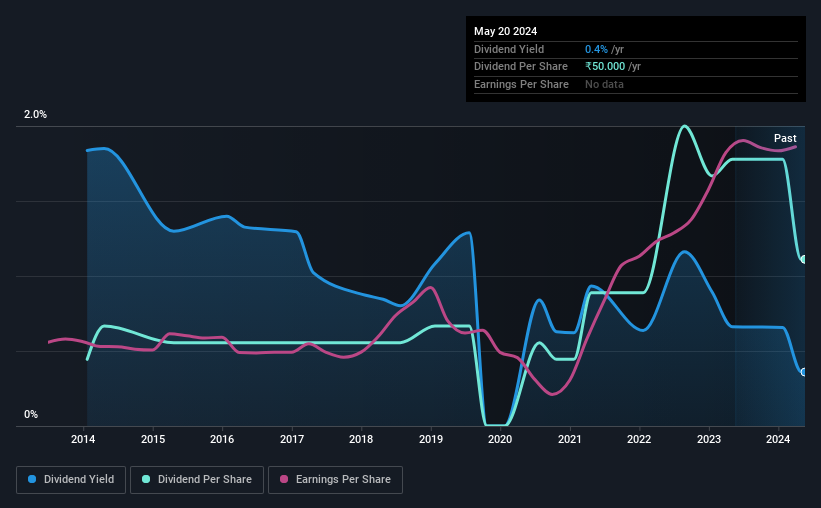Click the Dividend Yield endpoint marker circle
The width and height of the screenshot is (821, 508).
(804, 372)
